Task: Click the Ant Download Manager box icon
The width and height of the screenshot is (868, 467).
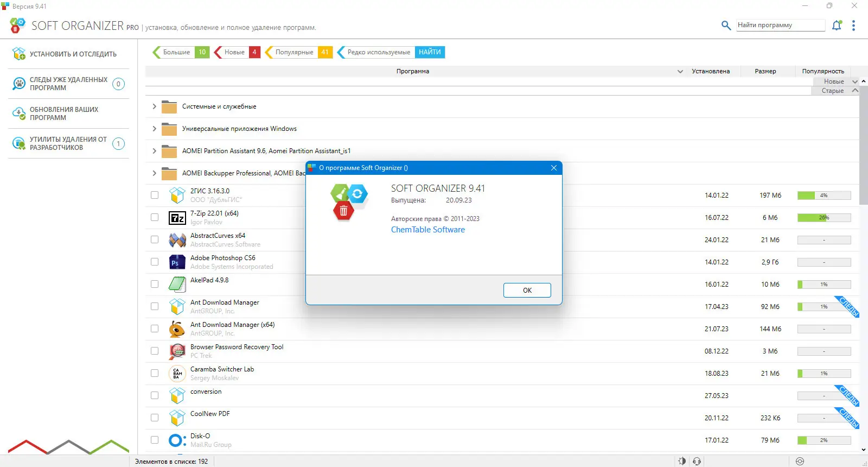Action: (x=177, y=306)
